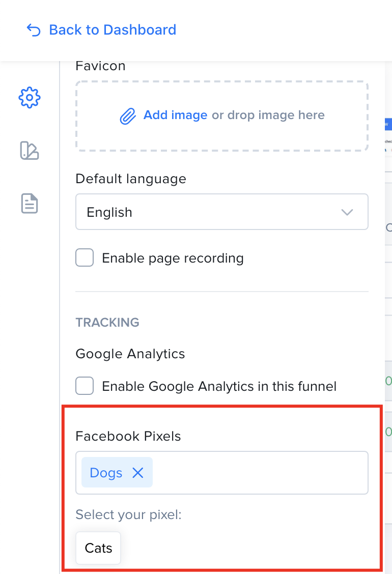This screenshot has height=574, width=392.
Task: Open the Default language dropdown
Action: point(221,212)
